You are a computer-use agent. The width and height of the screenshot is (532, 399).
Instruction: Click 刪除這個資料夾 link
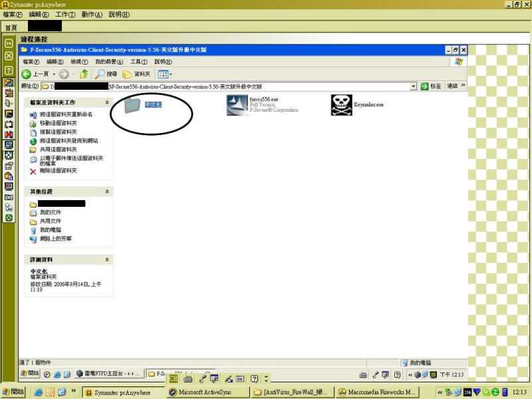pyautogui.click(x=59, y=171)
